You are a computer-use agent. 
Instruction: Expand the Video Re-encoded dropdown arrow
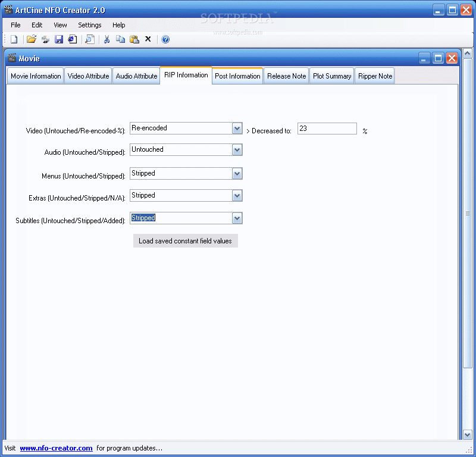[237, 129]
